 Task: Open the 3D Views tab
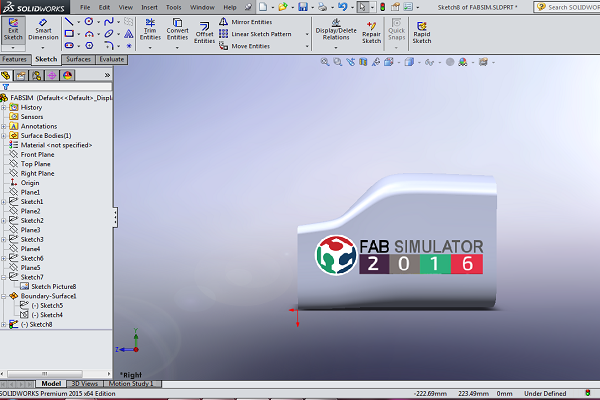(x=85, y=384)
